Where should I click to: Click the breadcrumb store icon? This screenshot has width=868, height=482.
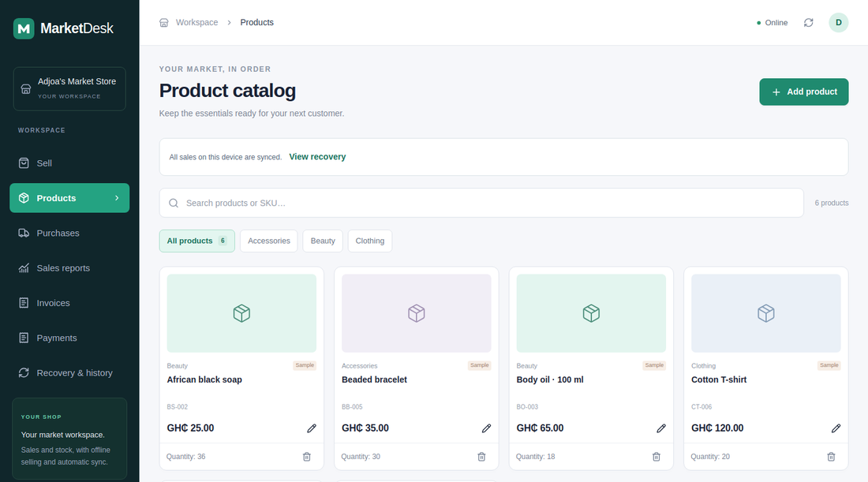[164, 23]
